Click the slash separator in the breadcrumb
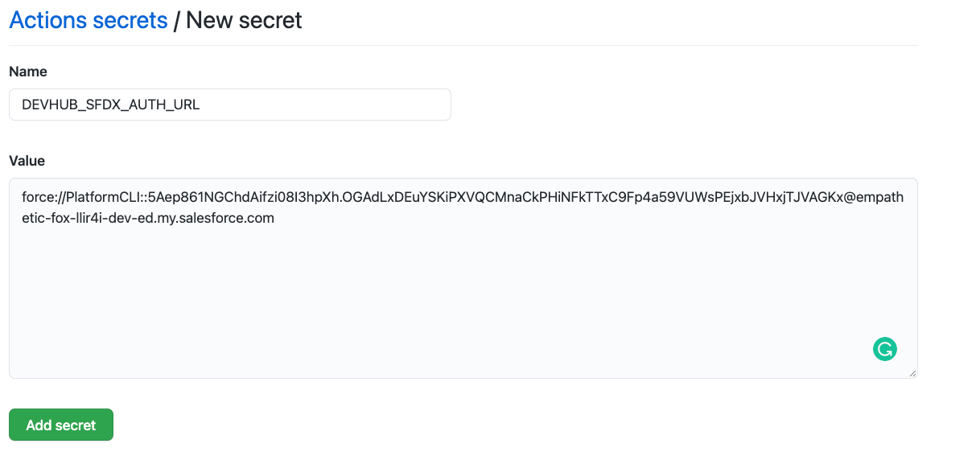 [177, 20]
